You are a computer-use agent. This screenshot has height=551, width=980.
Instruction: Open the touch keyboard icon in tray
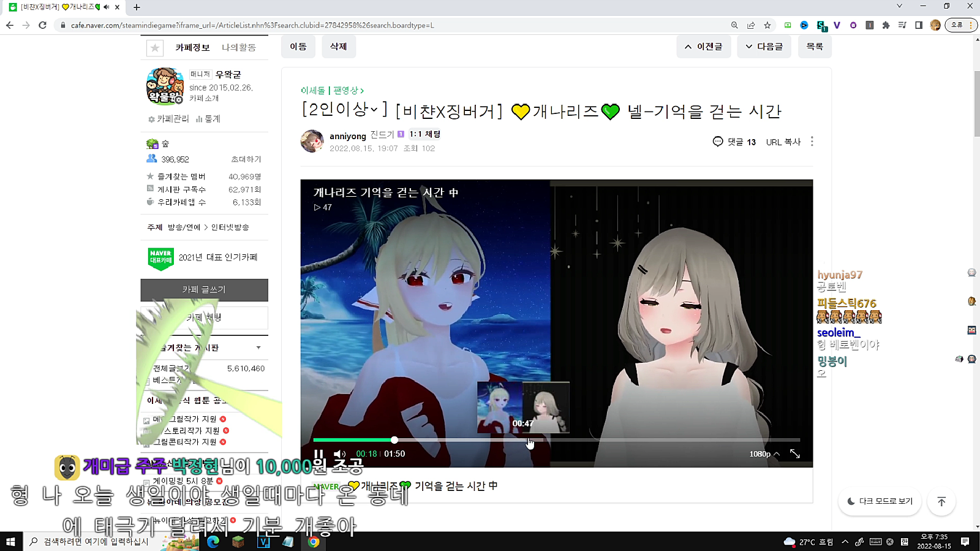[875, 542]
